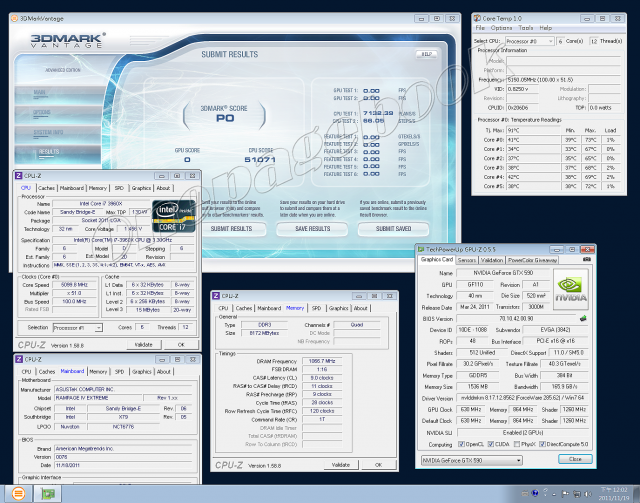Open the Help menu in Core Temp
This screenshot has height=503, width=640.
tap(546, 28)
